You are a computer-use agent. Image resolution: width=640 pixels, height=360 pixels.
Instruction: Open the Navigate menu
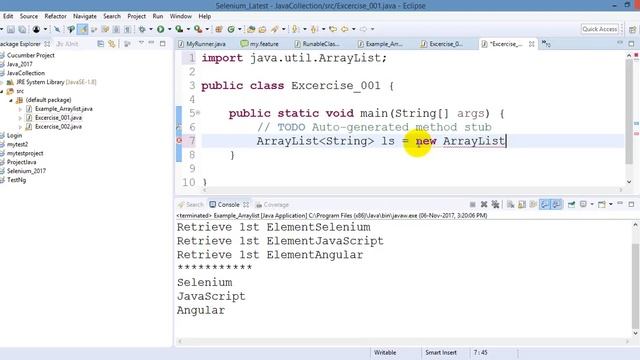[x=85, y=16]
